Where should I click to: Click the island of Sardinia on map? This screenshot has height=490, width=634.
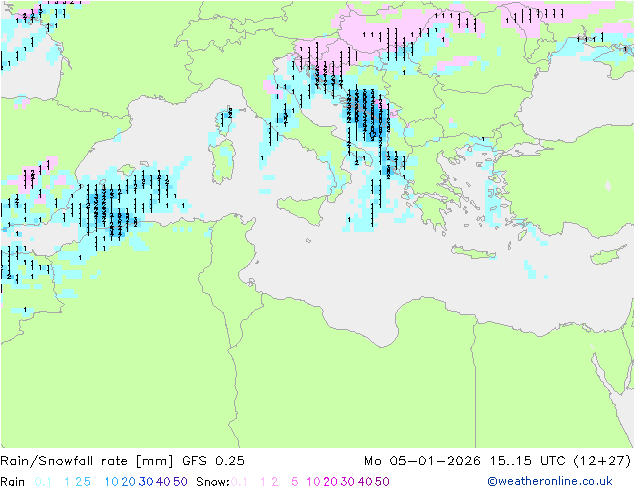point(222,162)
